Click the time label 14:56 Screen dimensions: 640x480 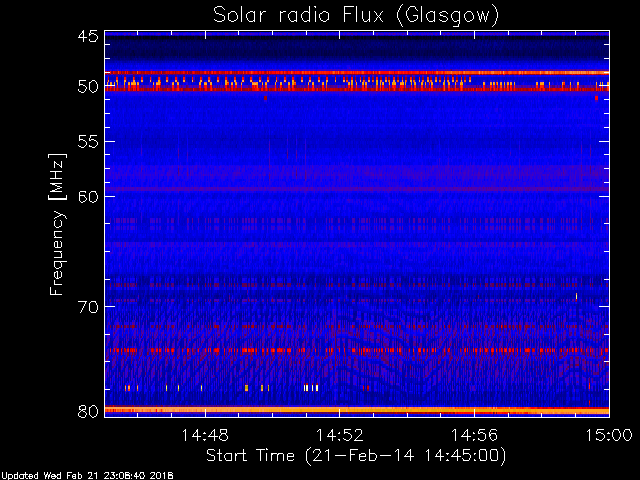tap(474, 435)
